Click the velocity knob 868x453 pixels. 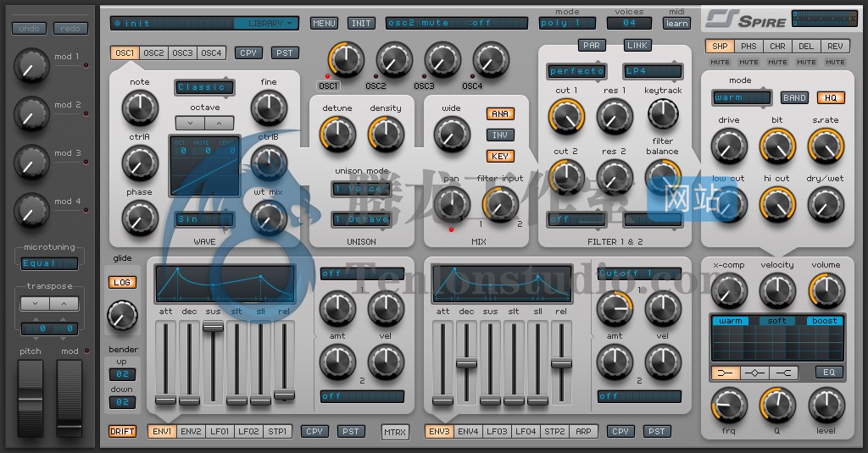[x=777, y=291]
